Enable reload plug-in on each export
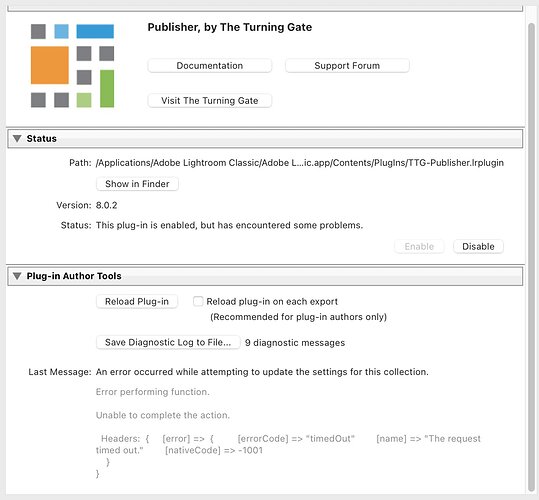539x500 pixels. point(198,301)
